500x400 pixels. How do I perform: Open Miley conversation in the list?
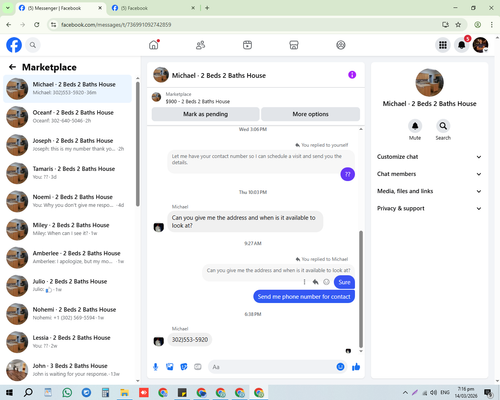(68, 229)
